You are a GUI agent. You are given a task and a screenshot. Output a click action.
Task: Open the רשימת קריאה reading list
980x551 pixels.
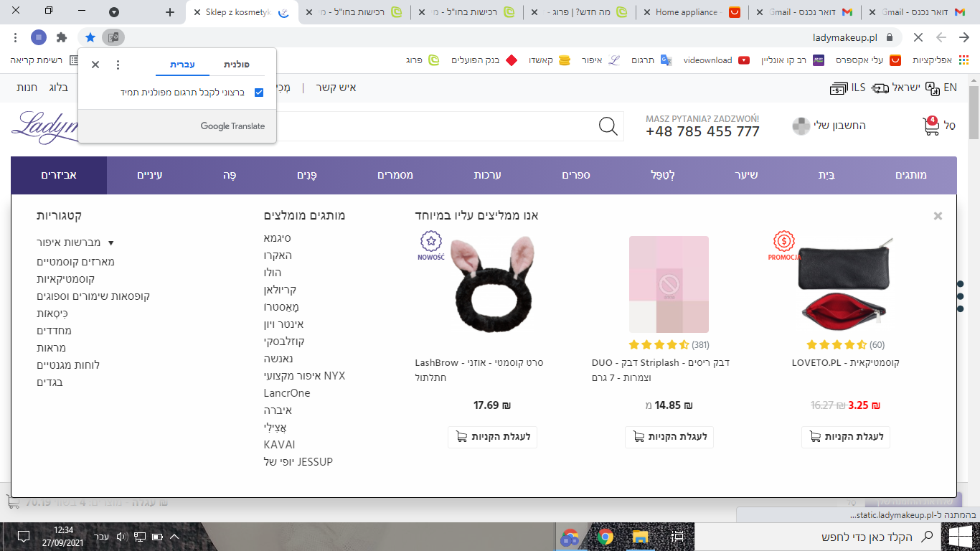[44, 60]
